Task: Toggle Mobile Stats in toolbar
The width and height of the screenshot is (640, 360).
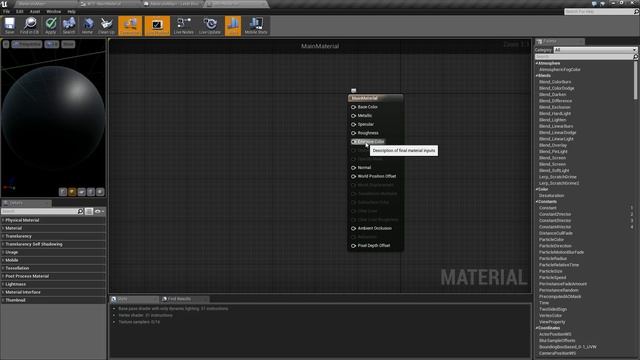Action: (x=256, y=26)
